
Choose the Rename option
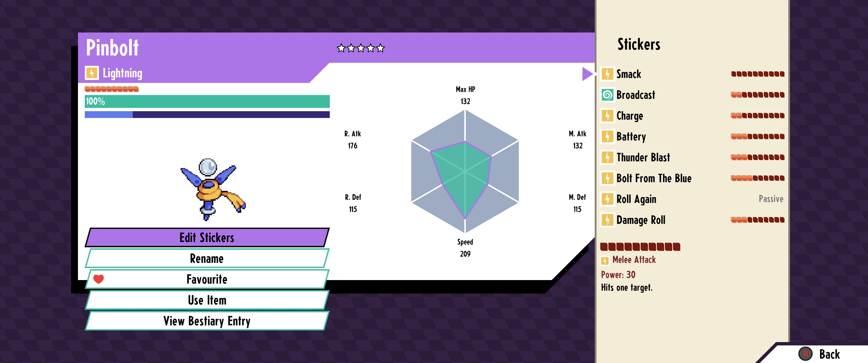tap(207, 259)
